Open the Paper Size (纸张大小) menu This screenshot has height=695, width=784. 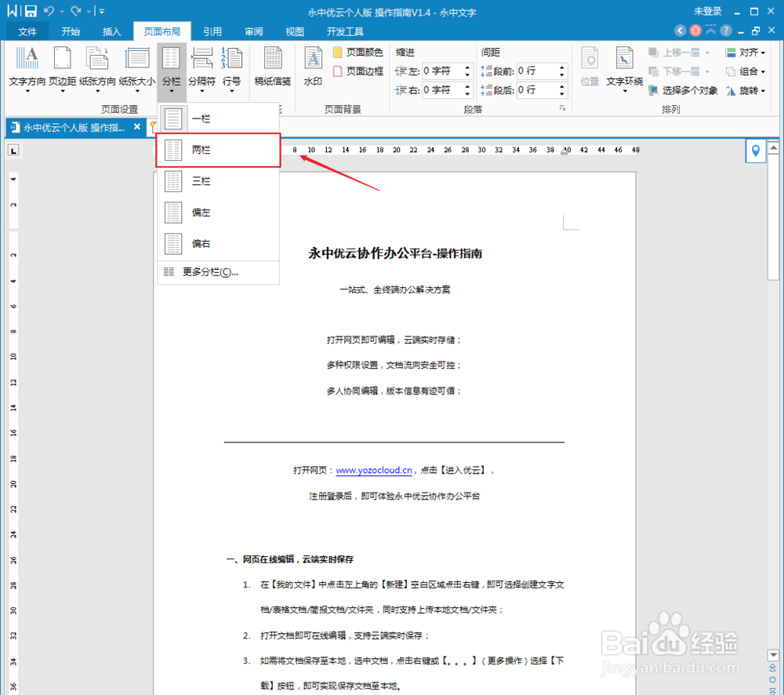[137, 70]
